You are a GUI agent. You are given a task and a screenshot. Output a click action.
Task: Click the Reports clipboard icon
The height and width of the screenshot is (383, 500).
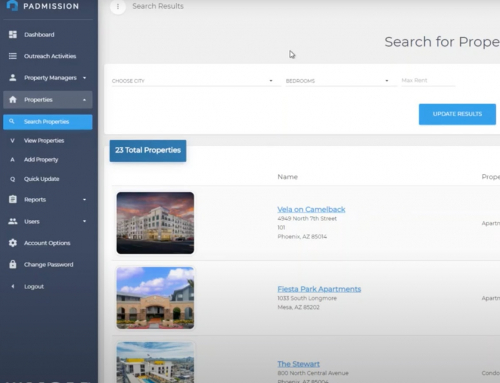tap(13, 199)
